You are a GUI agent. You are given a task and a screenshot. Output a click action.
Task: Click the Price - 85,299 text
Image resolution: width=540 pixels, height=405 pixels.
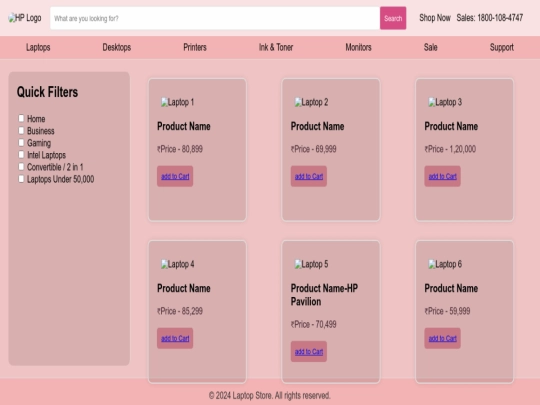tap(180, 311)
